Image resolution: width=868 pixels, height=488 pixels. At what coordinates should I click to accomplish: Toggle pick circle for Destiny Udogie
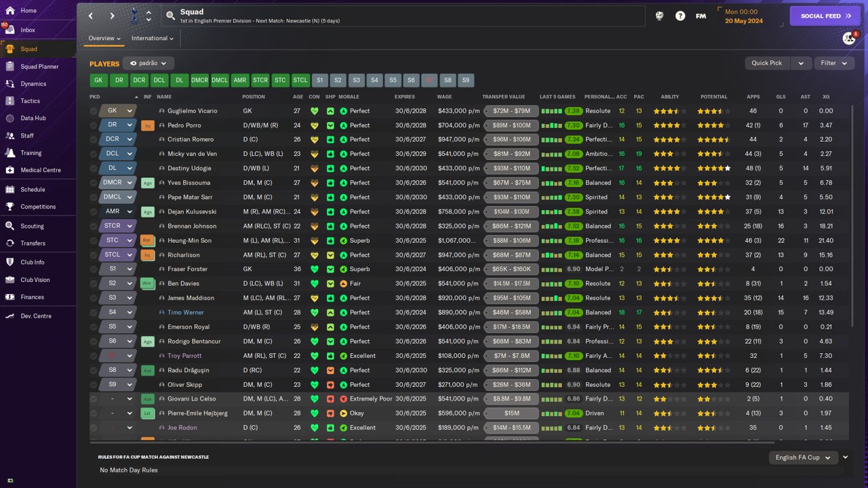[94, 169]
